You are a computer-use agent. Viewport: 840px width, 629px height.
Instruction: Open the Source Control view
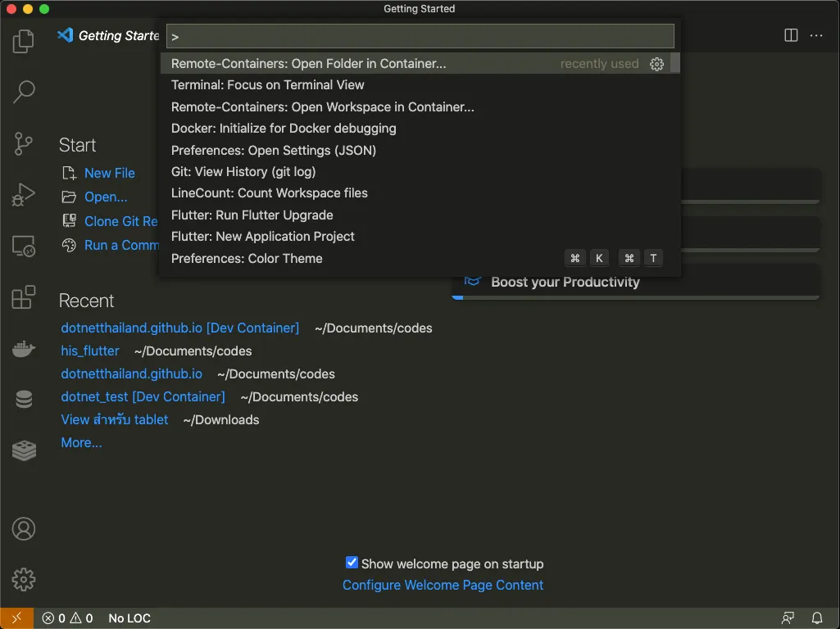23,143
